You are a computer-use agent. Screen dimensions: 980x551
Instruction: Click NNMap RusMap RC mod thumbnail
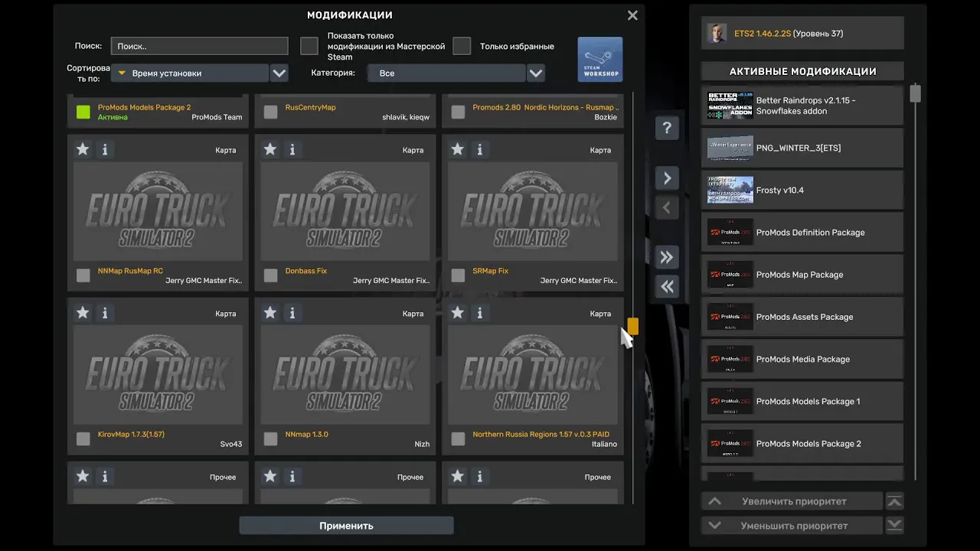[158, 211]
